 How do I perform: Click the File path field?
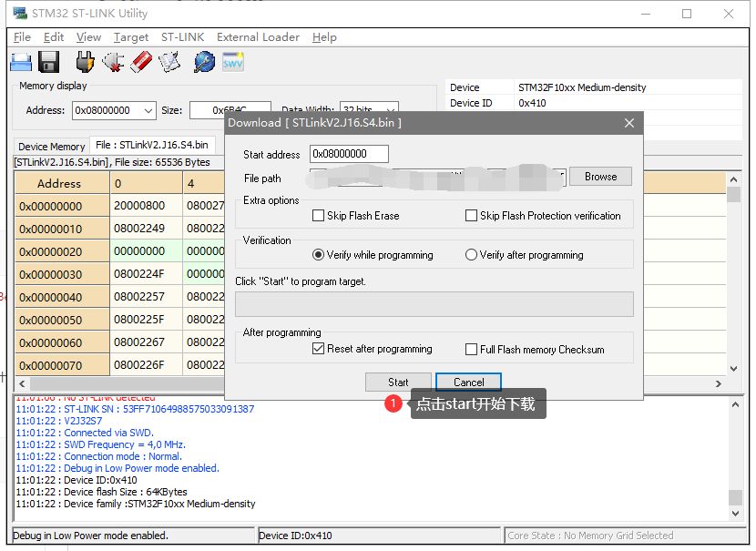[x=437, y=178]
